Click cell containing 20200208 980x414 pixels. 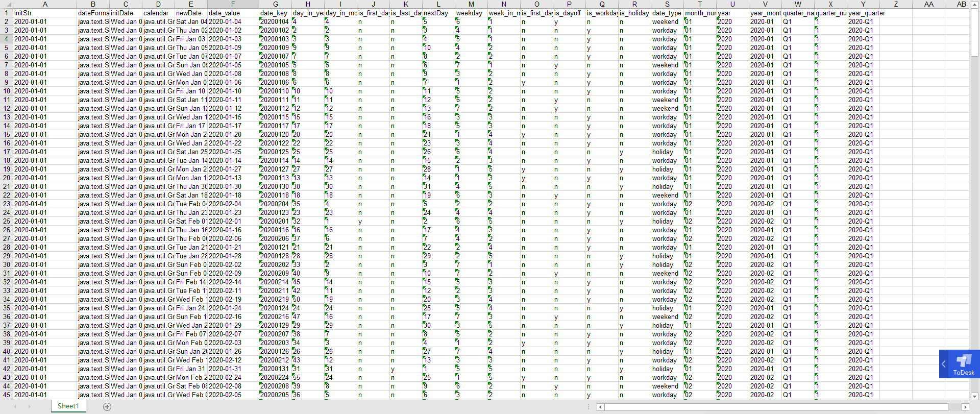[275, 386]
